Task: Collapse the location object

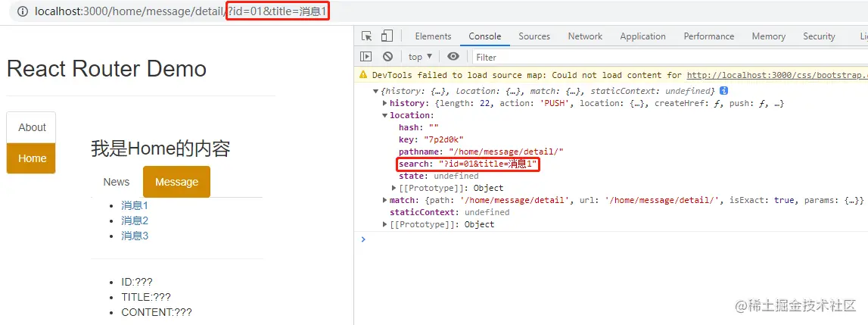Action: [385, 115]
